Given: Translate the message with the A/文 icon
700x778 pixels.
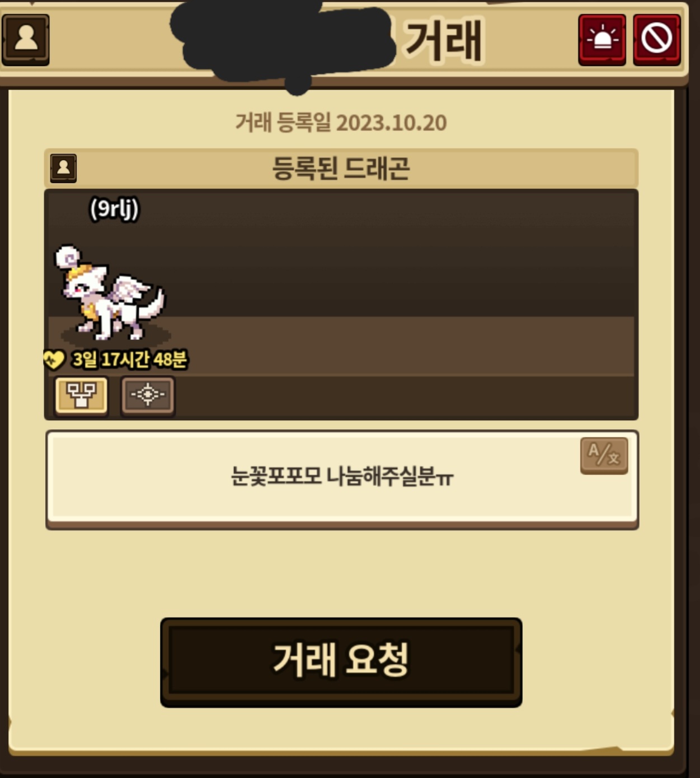Looking at the screenshot, I should point(604,456).
